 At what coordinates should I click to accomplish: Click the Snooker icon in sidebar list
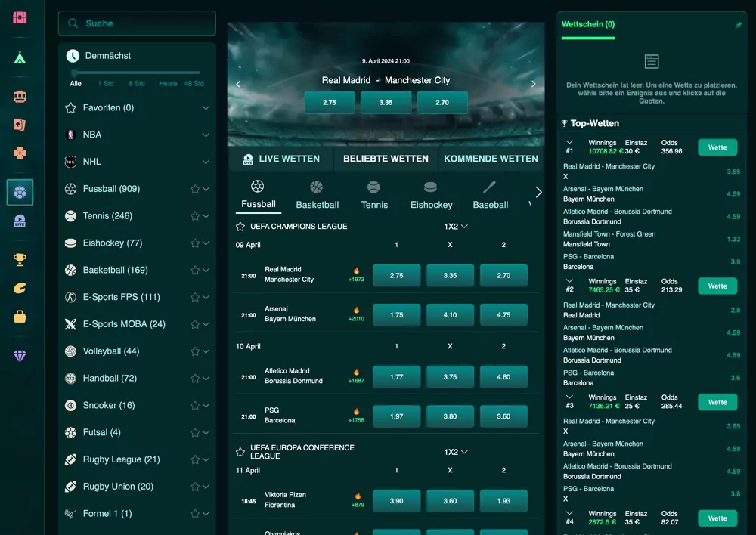click(x=70, y=405)
